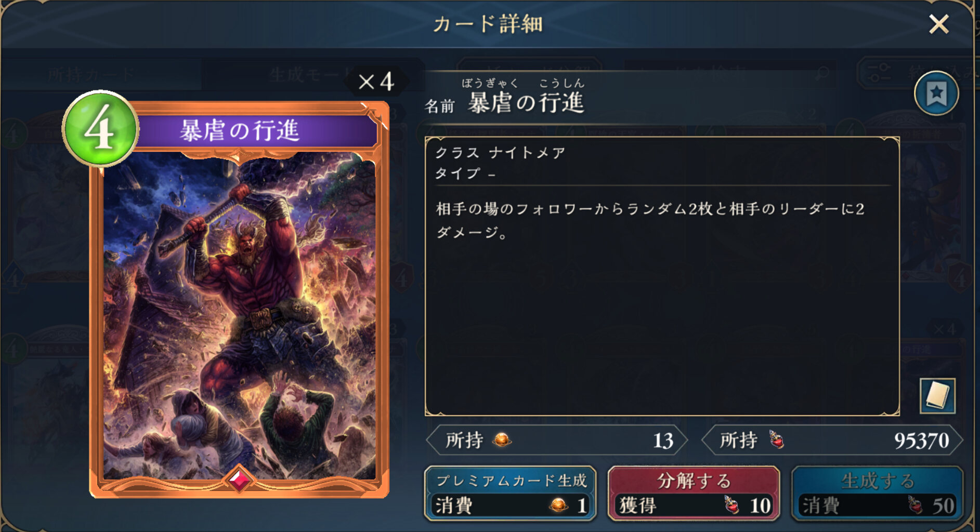980x532 pixels.
Task: Click the purple card name banner
Action: [x=254, y=130]
